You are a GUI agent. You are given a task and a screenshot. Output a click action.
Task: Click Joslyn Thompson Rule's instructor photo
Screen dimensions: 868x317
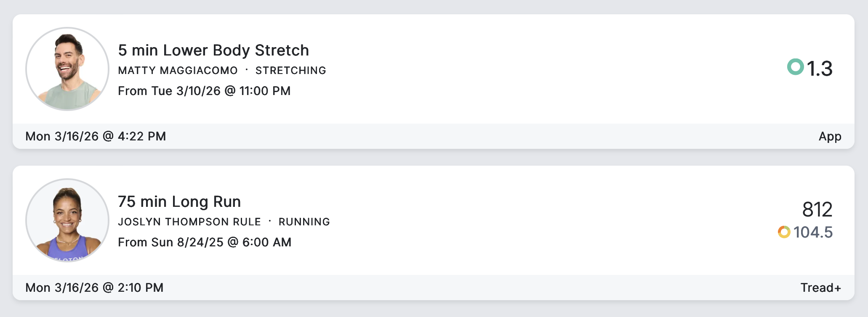coord(67,220)
